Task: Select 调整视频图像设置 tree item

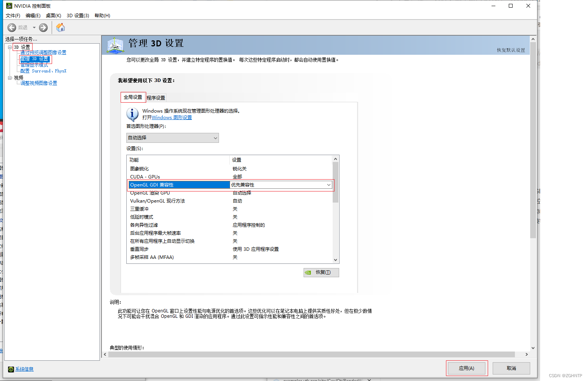Action: [x=39, y=83]
